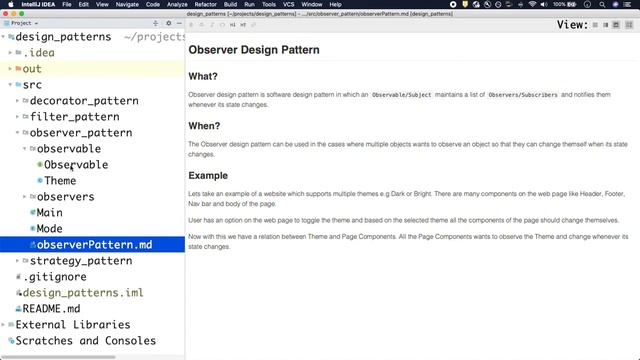Select Main class in tree

(x=49, y=212)
